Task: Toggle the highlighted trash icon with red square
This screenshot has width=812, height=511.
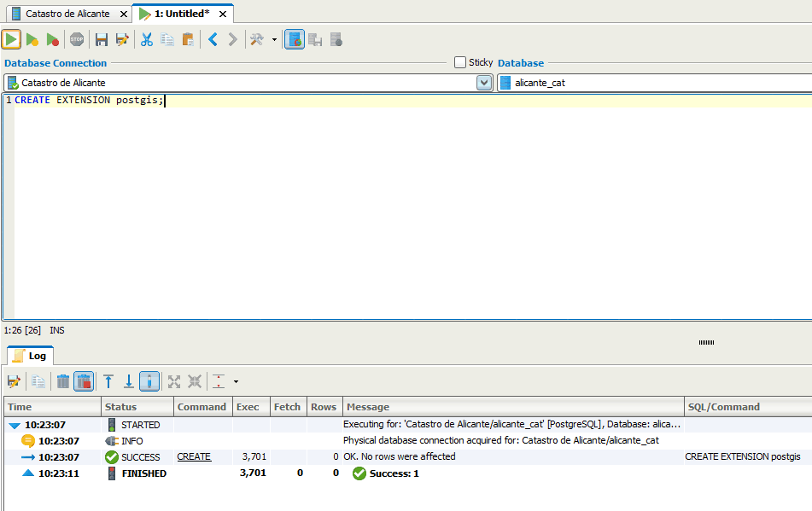Action: click(x=84, y=381)
